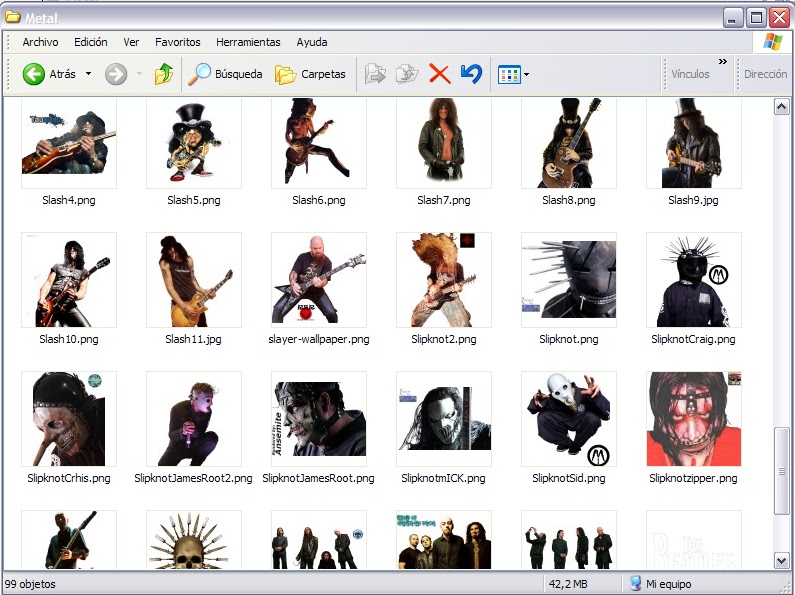This screenshot has height=595, width=795.
Task: Select the Slash5.png cartoon thumbnail
Action: (x=194, y=143)
